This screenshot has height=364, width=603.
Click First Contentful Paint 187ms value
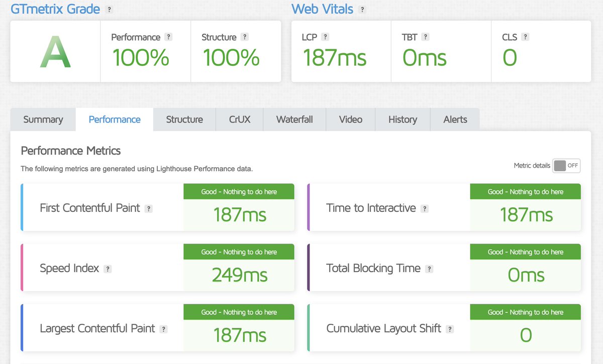click(240, 215)
